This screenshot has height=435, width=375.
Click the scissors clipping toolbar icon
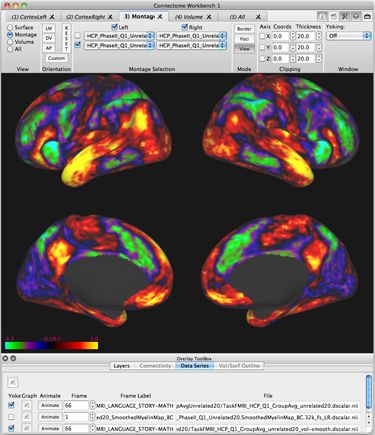click(345, 16)
